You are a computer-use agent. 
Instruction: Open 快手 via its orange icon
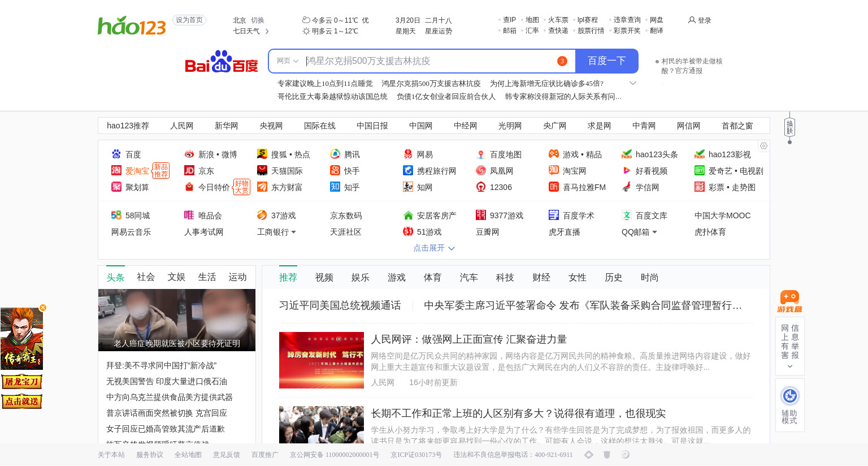click(335, 170)
